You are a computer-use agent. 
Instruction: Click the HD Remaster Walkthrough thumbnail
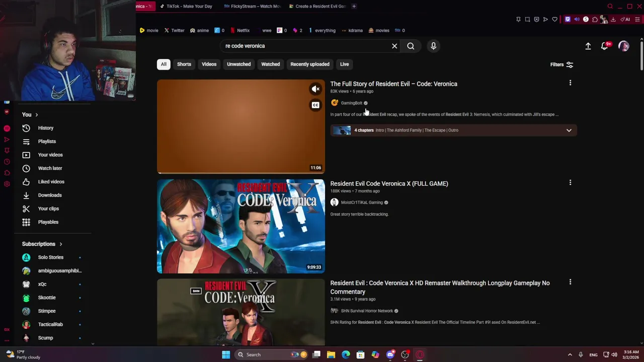click(241, 312)
